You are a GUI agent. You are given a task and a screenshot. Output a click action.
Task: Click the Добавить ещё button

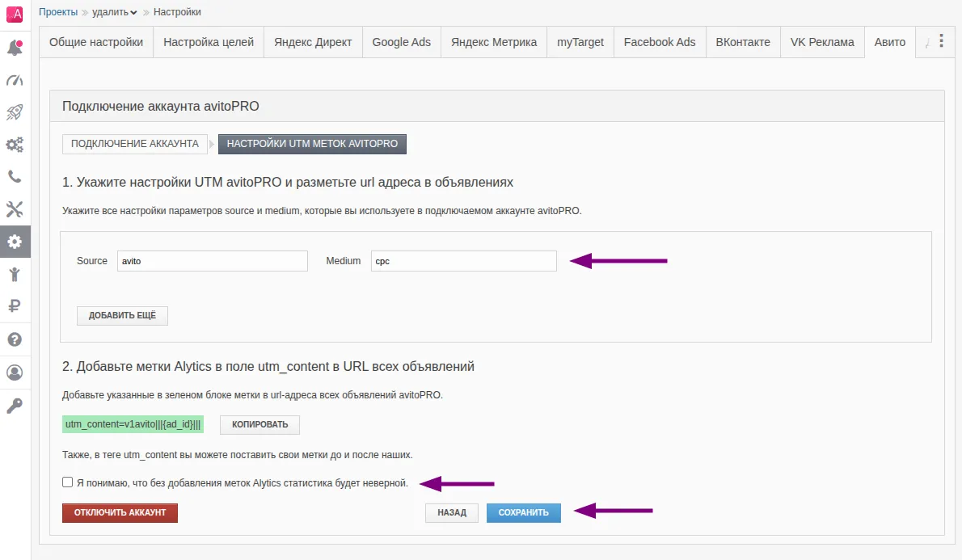122,315
